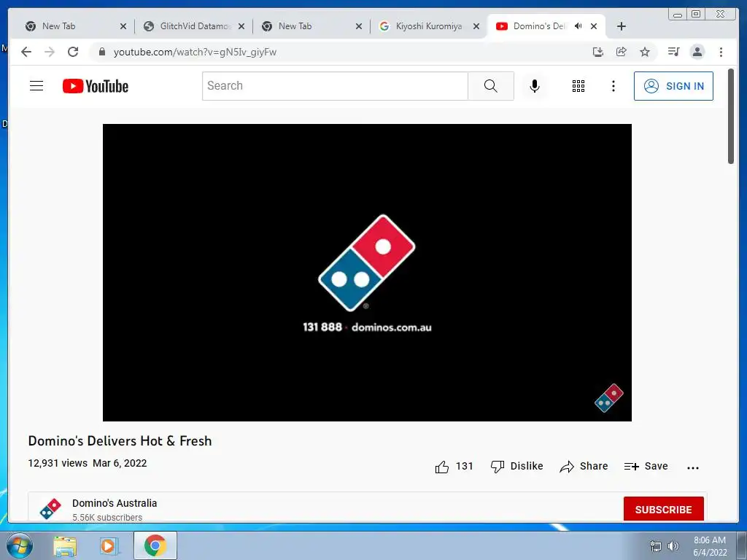Click the Domino's watermark in video corner
Image resolution: width=747 pixels, height=560 pixels.
click(x=609, y=397)
